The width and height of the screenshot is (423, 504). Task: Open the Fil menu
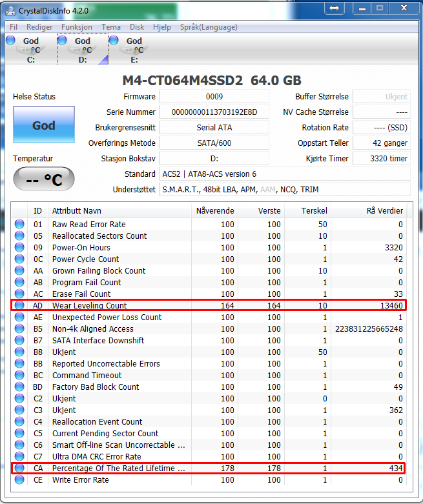pos(14,27)
